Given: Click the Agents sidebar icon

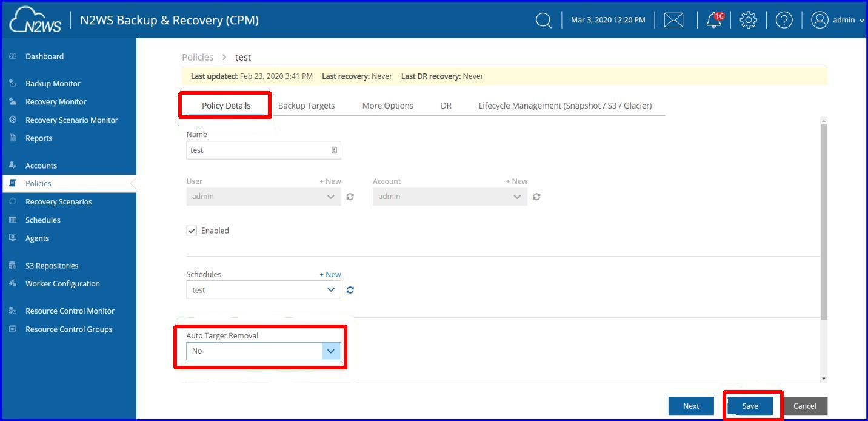Looking at the screenshot, I should point(13,238).
